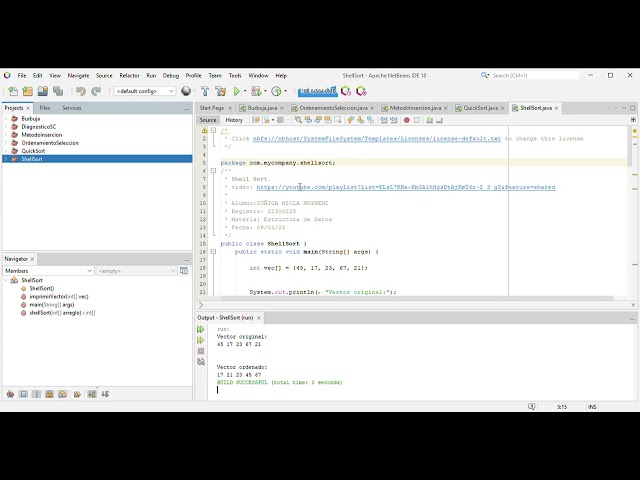Viewport: 640px width, 480px height.
Task: Open the Refactor menu
Action: (129, 76)
